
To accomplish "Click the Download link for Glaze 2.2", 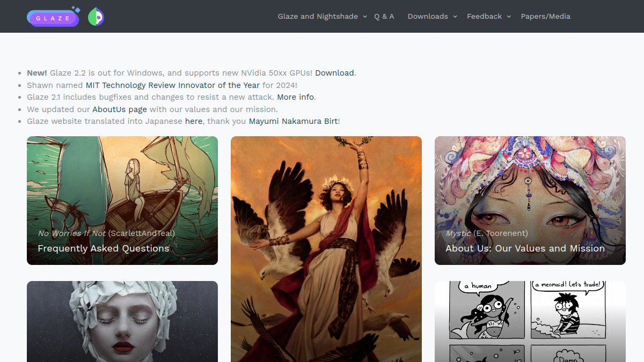I will 334,73.
